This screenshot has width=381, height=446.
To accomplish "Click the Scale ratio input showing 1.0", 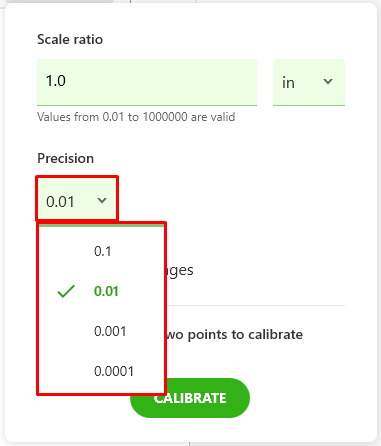I will tap(147, 82).
